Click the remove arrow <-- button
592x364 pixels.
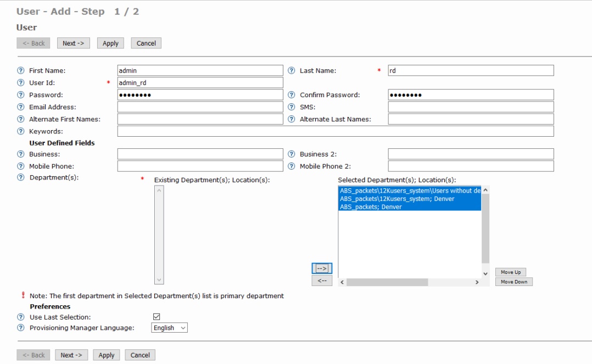(322, 281)
